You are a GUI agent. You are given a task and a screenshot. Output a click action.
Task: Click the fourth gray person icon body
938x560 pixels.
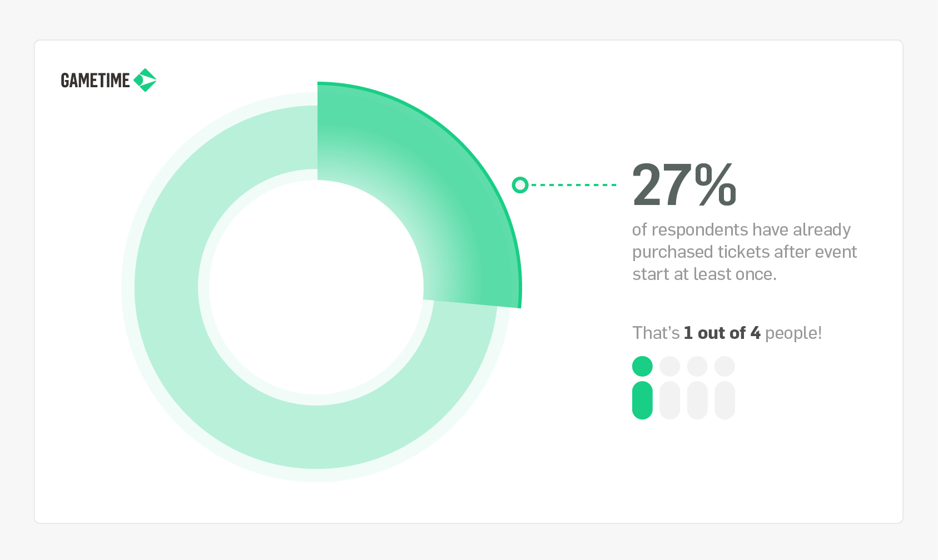point(725,400)
